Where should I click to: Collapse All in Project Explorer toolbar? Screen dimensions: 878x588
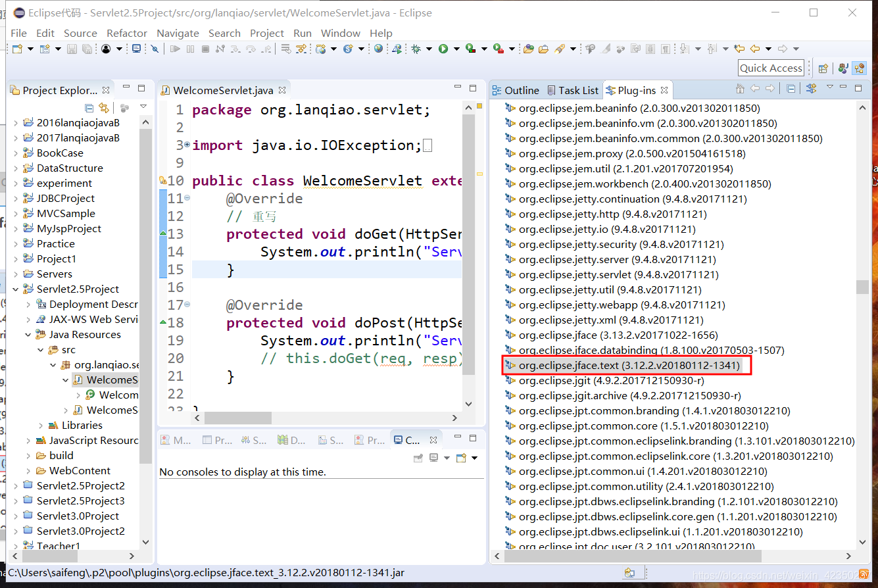pyautogui.click(x=89, y=107)
